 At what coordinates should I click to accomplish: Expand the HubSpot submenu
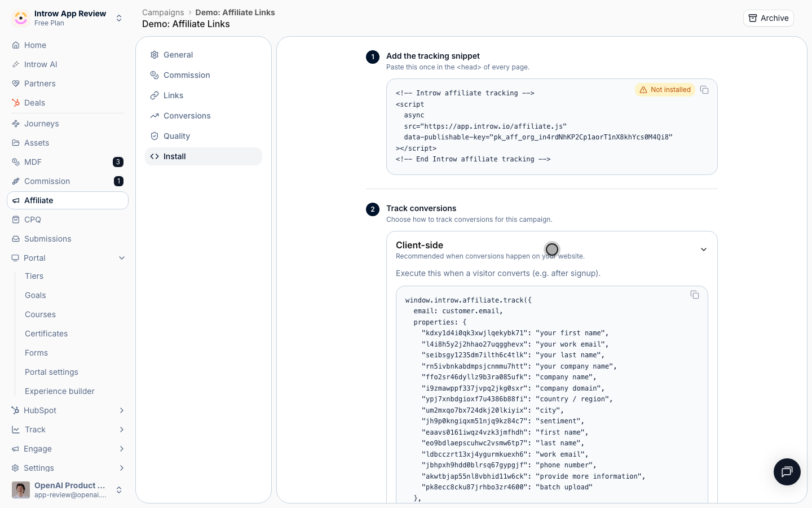(x=122, y=410)
